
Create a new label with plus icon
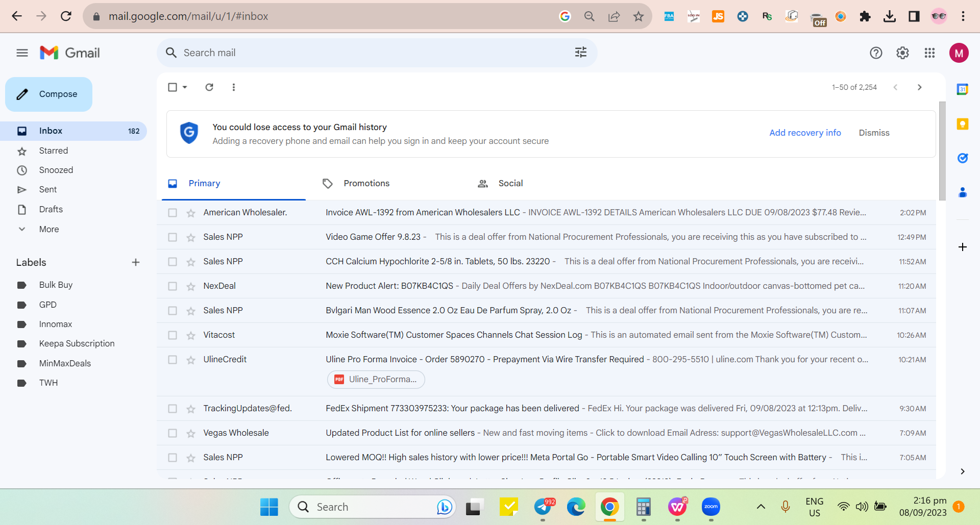pyautogui.click(x=136, y=262)
